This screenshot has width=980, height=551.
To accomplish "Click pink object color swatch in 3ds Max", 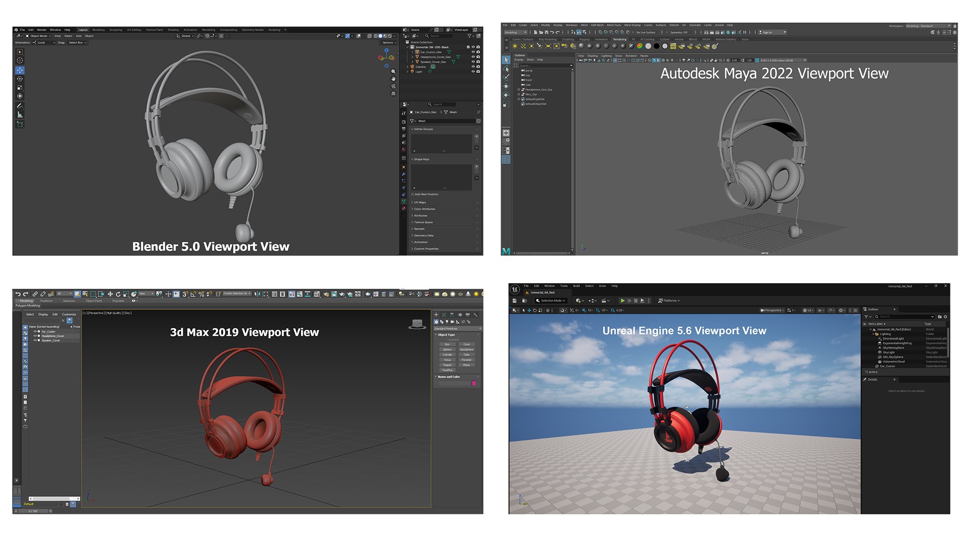I will click(x=474, y=383).
